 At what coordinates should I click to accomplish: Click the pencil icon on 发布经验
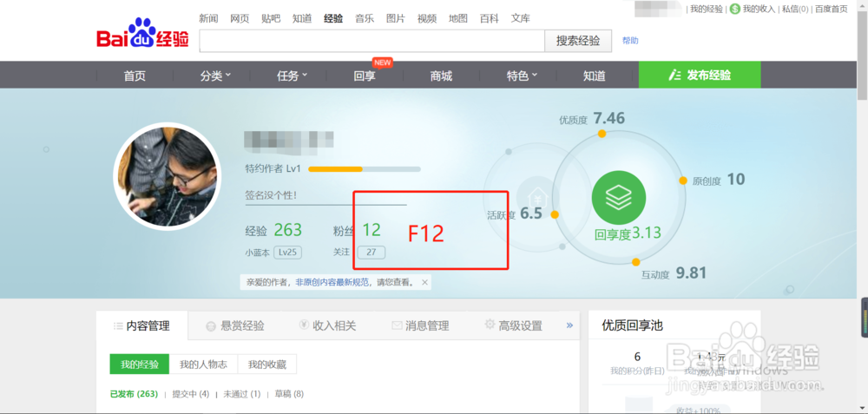coord(674,76)
